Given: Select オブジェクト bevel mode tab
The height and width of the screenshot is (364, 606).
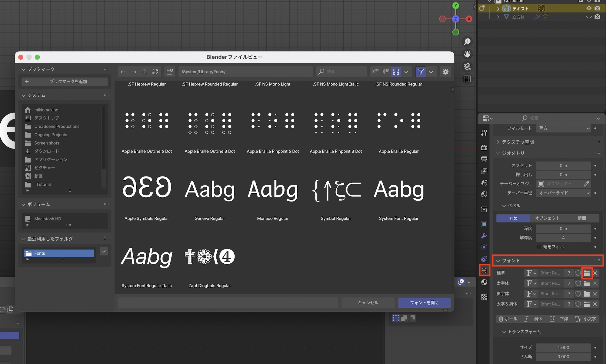Looking at the screenshot, I should click(547, 218).
